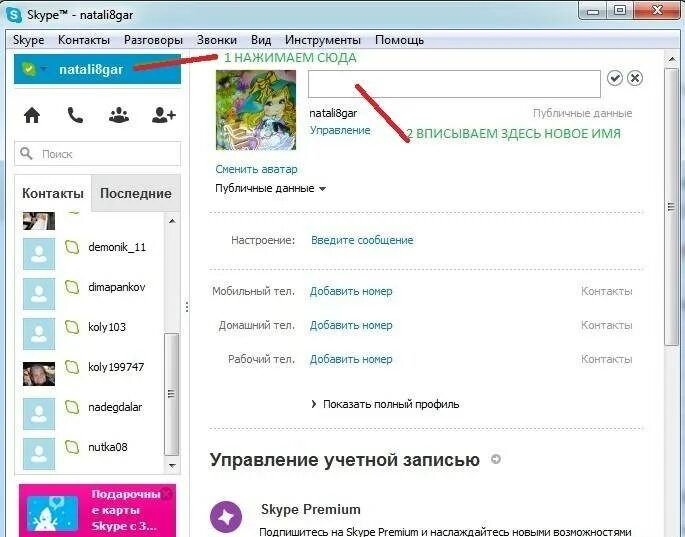The height and width of the screenshot is (537, 685).
Task: Click the profile pane scroll up arrow
Action: click(672, 59)
